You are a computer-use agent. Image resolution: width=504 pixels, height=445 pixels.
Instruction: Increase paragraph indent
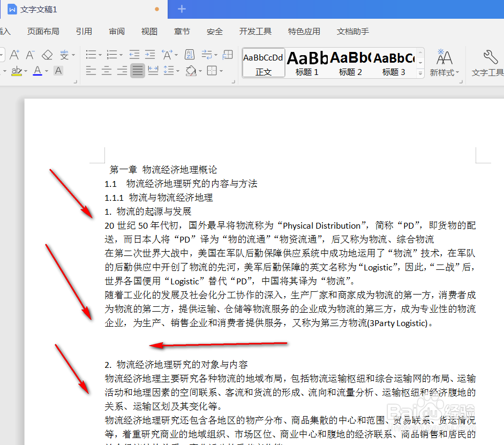tap(150, 55)
